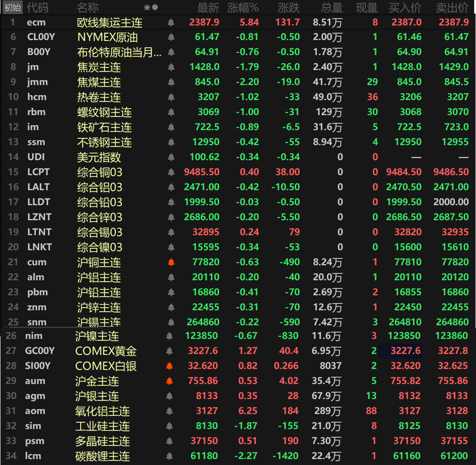Click the alert bell for 焦煤主连
The height and width of the screenshot is (465, 476).
point(171,82)
